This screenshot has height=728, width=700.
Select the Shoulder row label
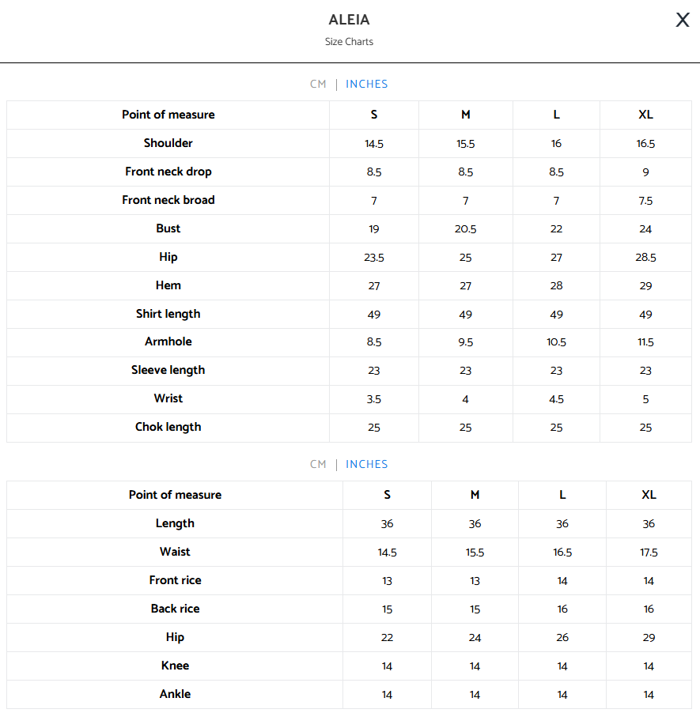168,143
